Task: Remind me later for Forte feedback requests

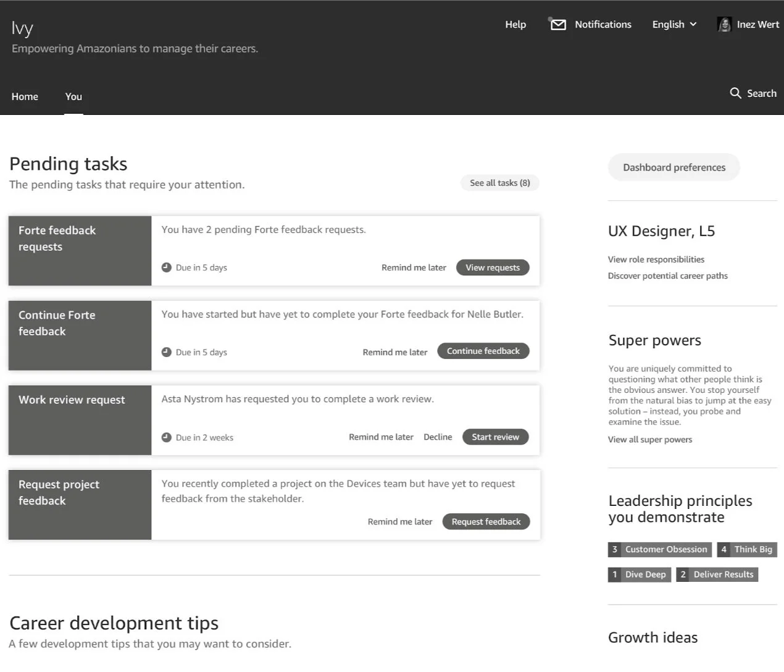Action: click(x=414, y=267)
